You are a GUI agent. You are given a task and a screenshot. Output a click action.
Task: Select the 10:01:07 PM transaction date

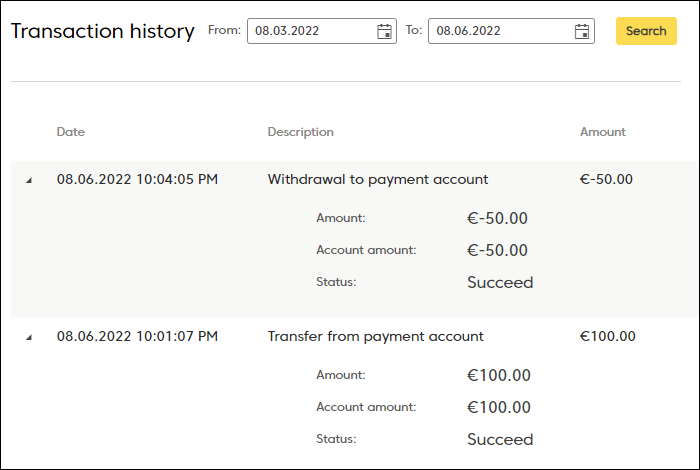pos(137,337)
